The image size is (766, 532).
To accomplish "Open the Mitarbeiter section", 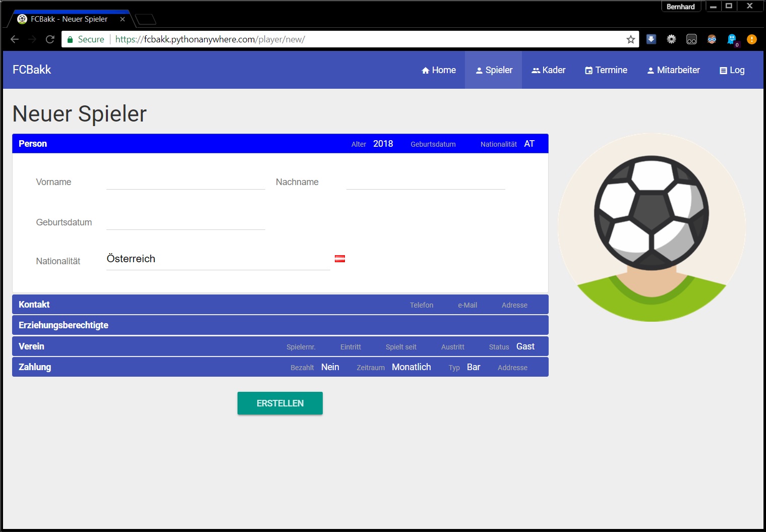I will 673,70.
